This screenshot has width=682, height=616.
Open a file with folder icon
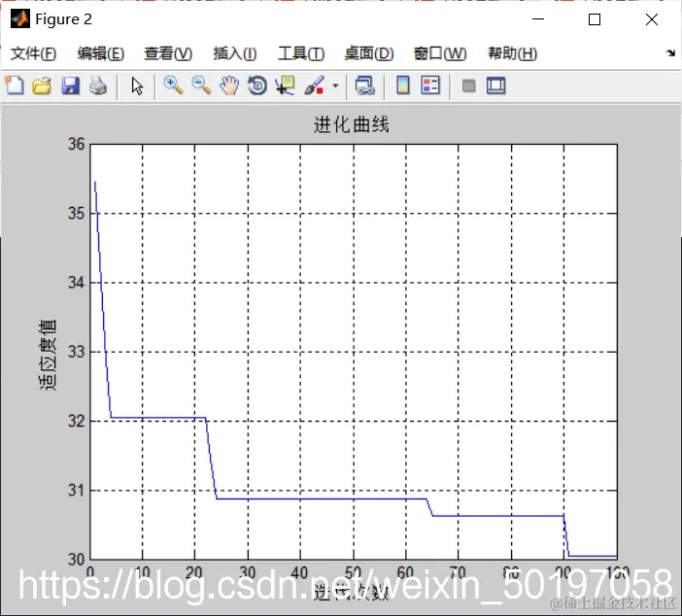point(42,86)
